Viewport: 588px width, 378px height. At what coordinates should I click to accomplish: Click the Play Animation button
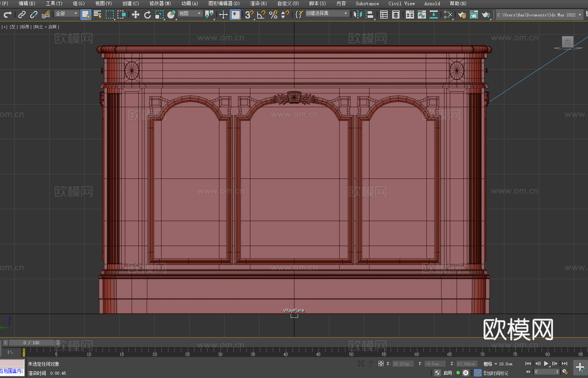coord(546,364)
